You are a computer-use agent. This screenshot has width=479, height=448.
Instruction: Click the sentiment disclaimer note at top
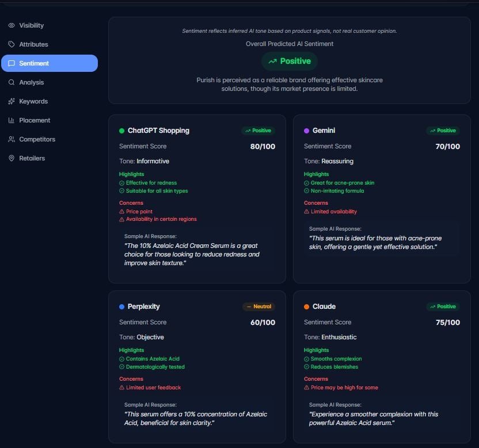tap(290, 31)
